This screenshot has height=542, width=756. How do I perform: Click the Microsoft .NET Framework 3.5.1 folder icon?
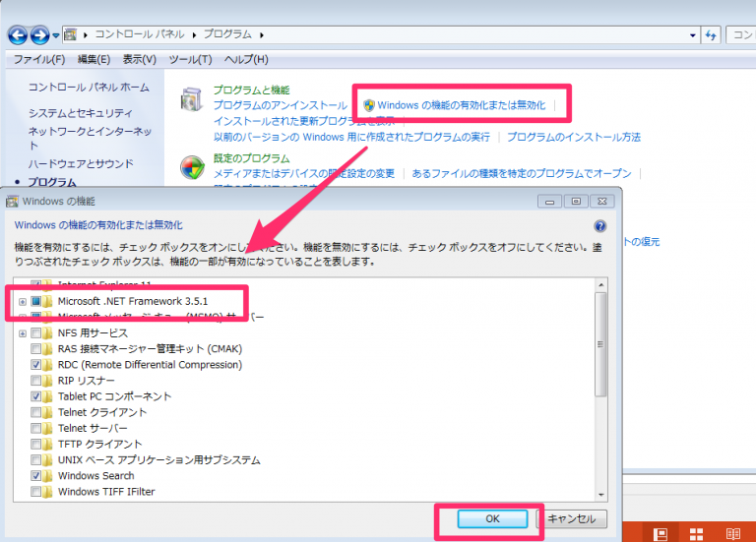[47, 302]
